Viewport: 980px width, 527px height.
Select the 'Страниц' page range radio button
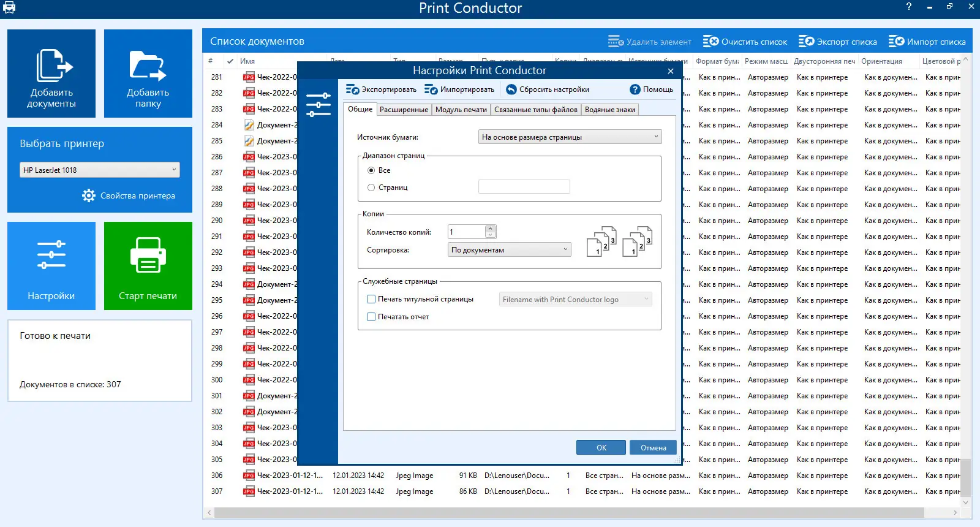371,188
